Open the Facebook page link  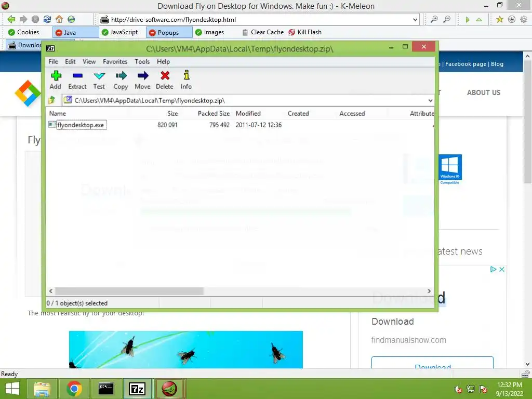tap(465, 64)
